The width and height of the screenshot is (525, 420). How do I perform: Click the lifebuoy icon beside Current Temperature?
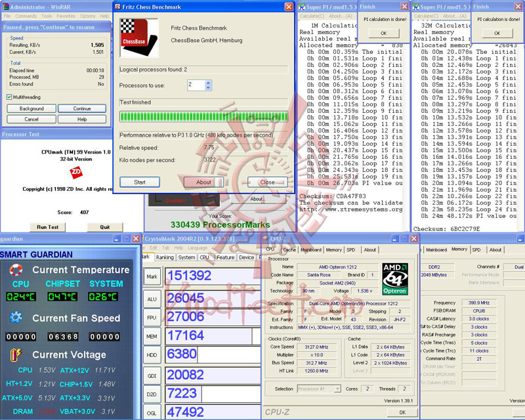pos(16,270)
